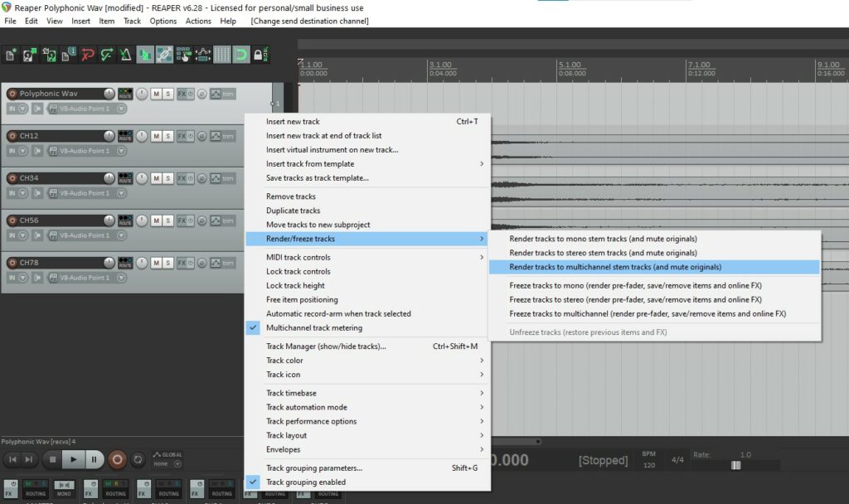Solo the Polyphonic Wav track
The width and height of the screenshot is (849, 504).
coord(167,94)
